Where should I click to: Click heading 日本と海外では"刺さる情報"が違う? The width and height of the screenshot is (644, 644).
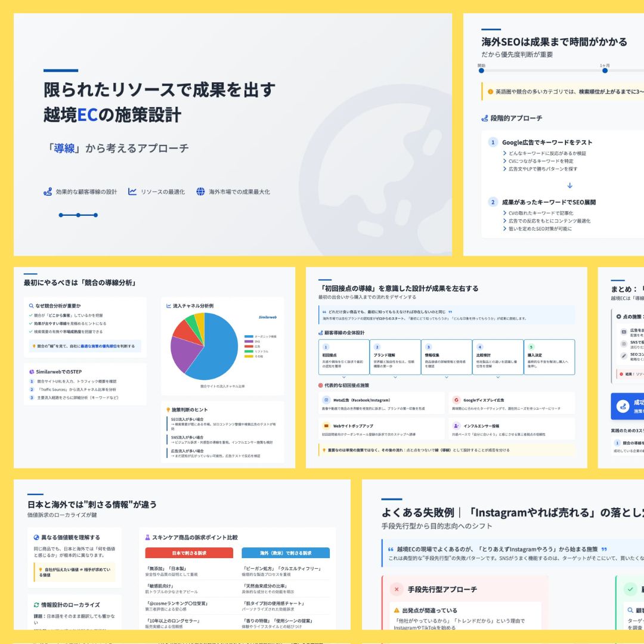(92, 504)
